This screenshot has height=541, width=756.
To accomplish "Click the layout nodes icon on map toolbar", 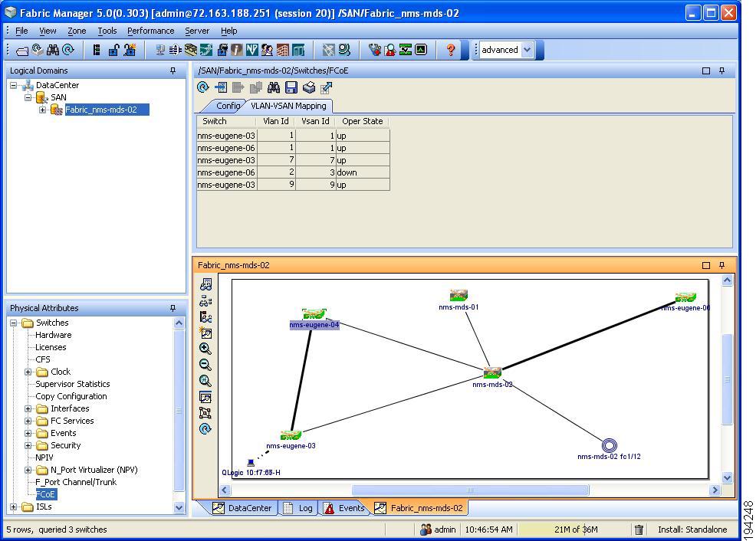I will click(x=205, y=413).
